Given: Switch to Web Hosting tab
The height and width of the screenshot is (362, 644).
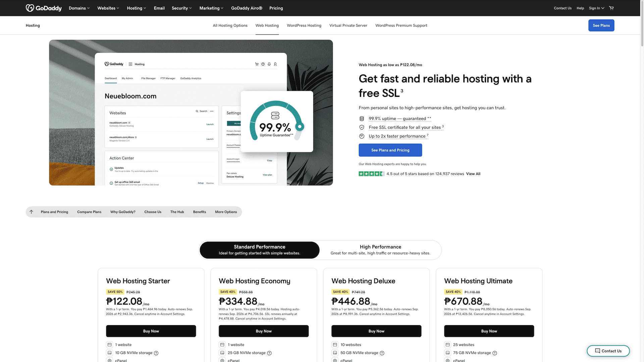Looking at the screenshot, I should [267, 25].
